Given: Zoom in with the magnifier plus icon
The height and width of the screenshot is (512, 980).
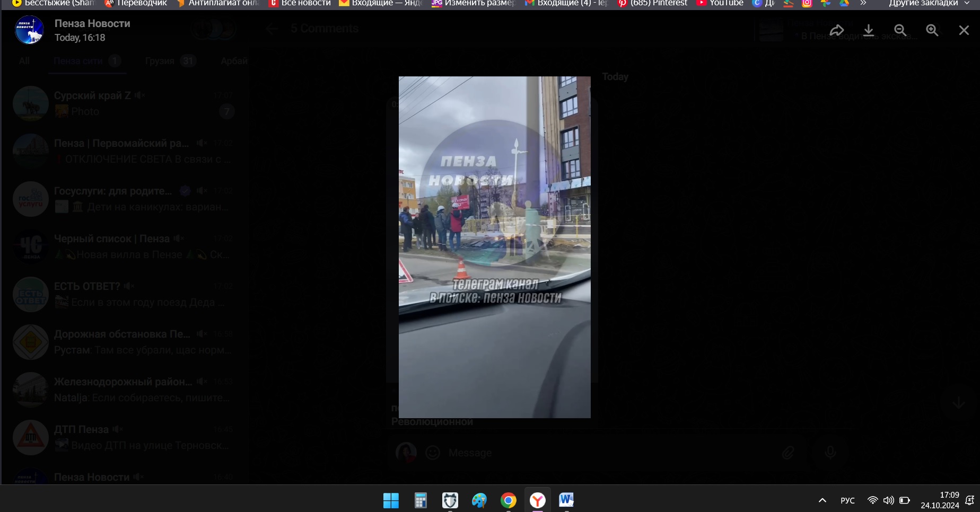Looking at the screenshot, I should [x=932, y=30].
